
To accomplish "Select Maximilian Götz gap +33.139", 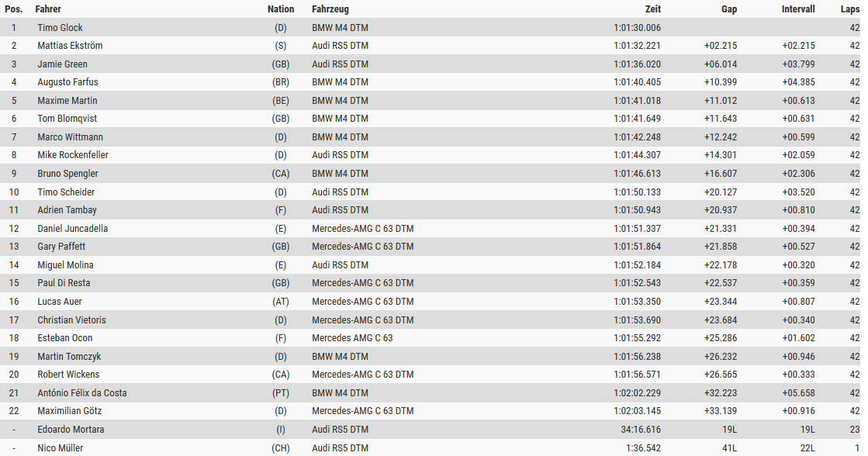I will point(721,411).
